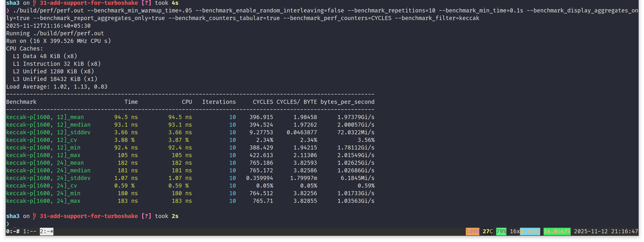Click the bytes_per_second column header

[x=347, y=102]
